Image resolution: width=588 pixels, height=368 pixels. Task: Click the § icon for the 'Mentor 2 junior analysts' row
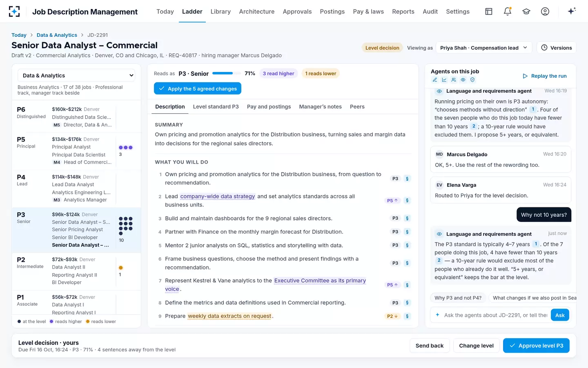click(x=407, y=245)
